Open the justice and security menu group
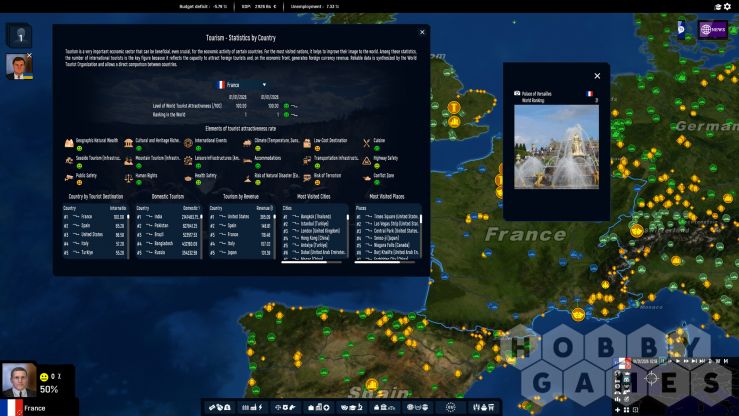The height and width of the screenshot is (416, 739). (x=285, y=407)
